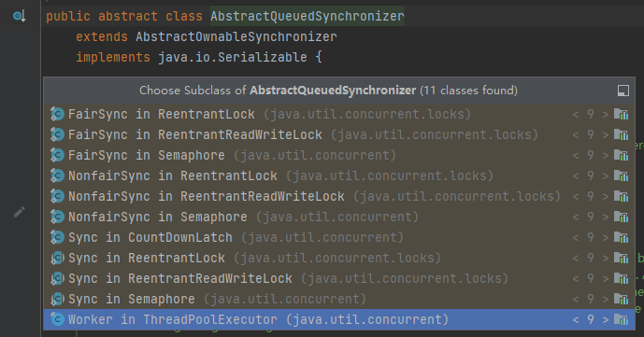
Task: Click right angle bracket on FairSync in ReentrantLock row
Action: [606, 115]
